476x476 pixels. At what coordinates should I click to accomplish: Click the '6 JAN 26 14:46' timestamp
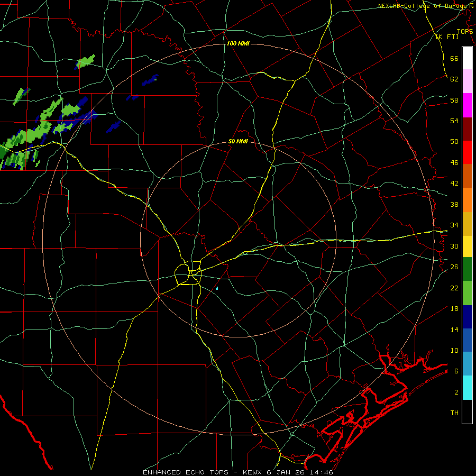coord(300,472)
